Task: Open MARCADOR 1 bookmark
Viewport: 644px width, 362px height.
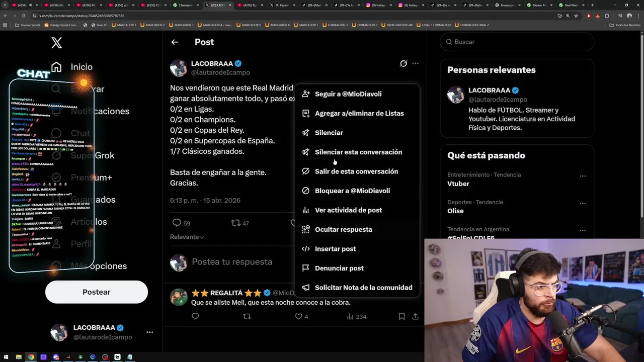Action: (x=124, y=25)
